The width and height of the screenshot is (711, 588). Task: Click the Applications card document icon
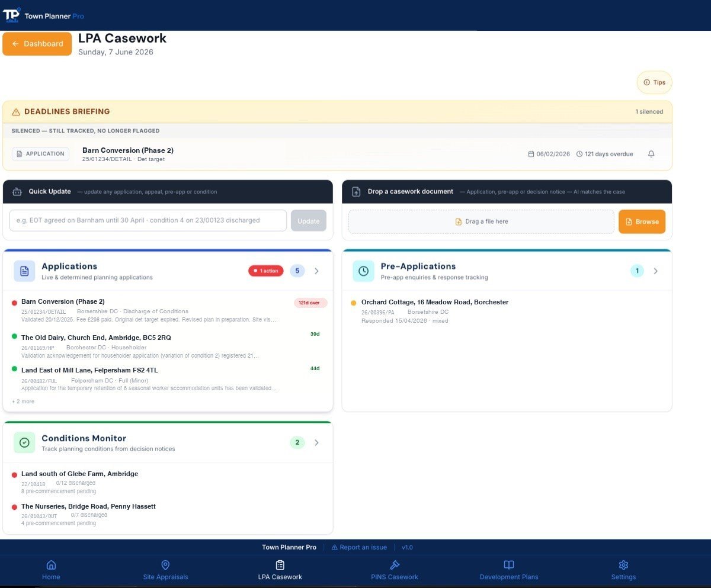click(x=24, y=271)
